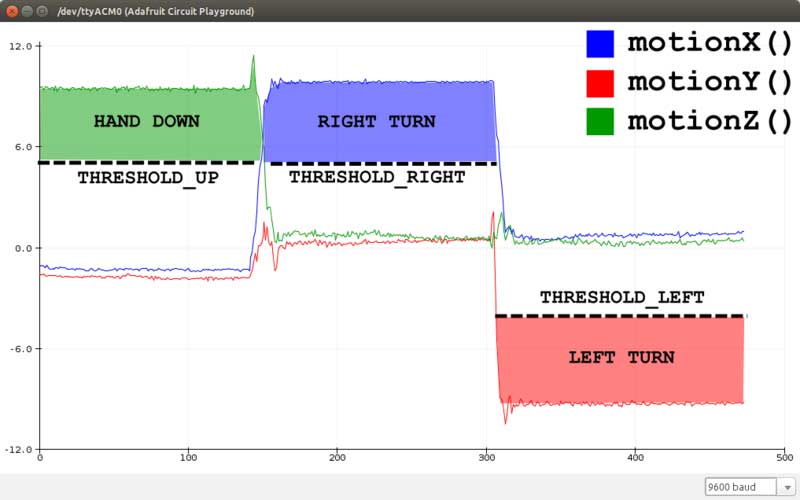Click the THRESHOLD_LEFT label
This screenshot has width=800, height=500.
[622, 297]
